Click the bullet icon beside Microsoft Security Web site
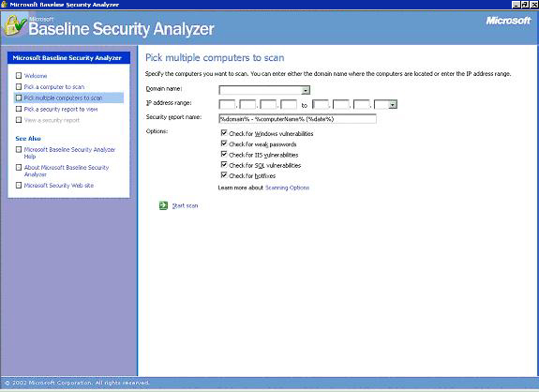 tap(19, 186)
